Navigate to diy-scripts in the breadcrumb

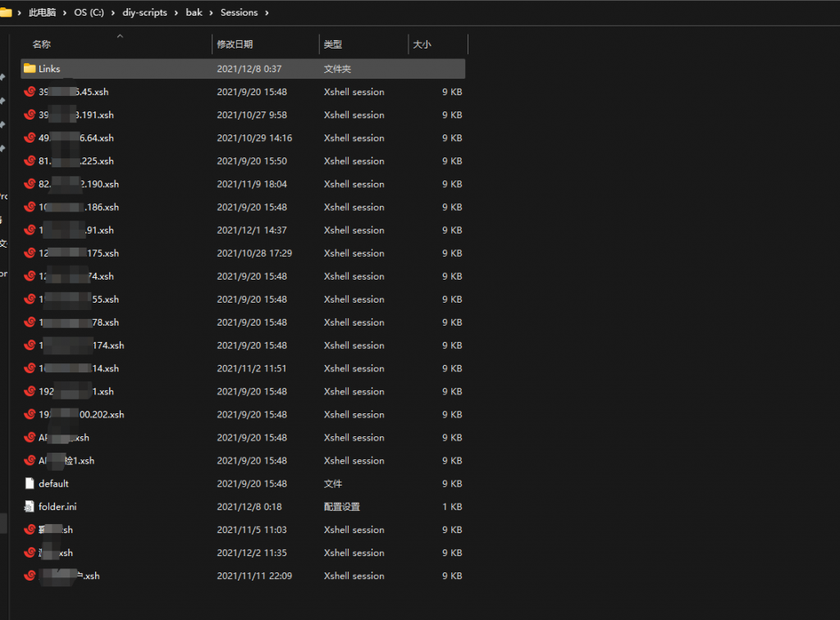coord(144,12)
